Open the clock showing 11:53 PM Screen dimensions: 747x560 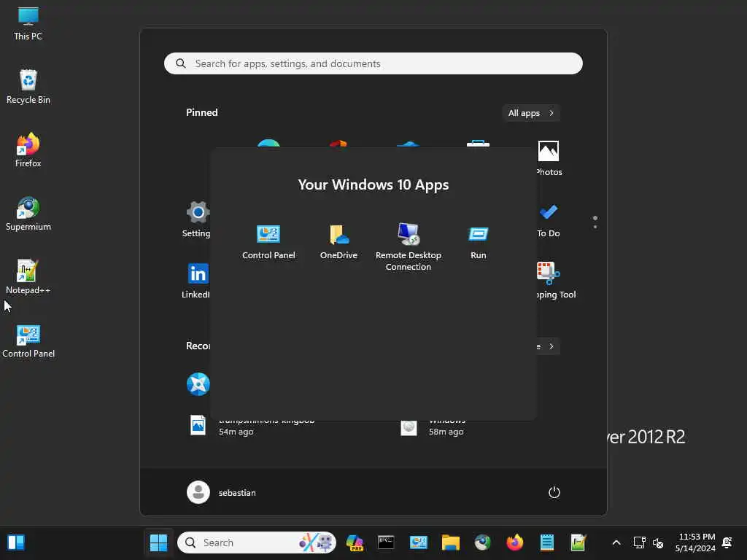point(695,542)
